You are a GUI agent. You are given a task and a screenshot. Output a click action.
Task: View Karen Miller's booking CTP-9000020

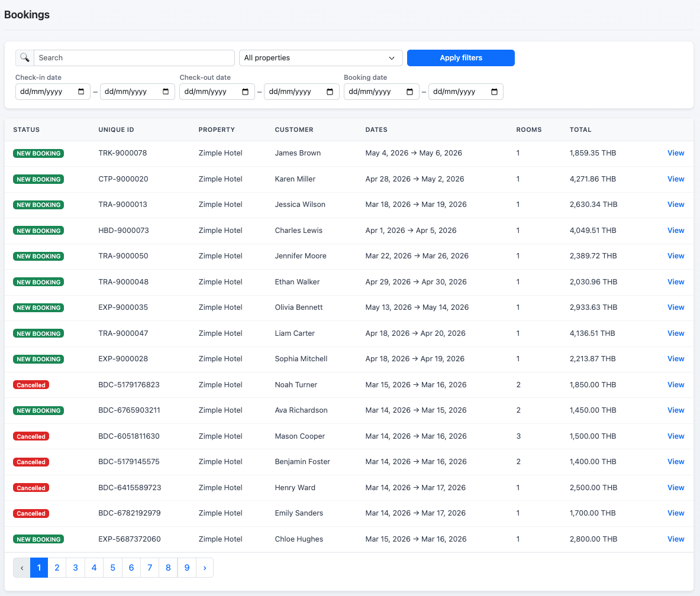click(x=675, y=179)
